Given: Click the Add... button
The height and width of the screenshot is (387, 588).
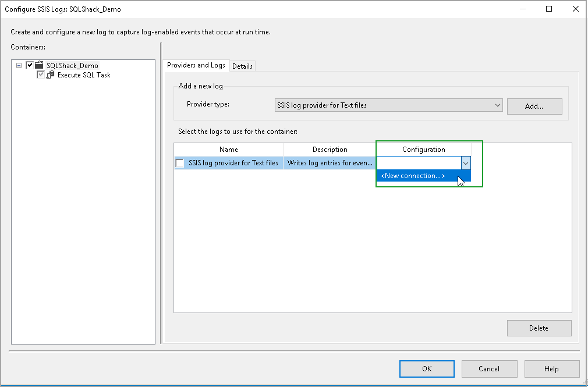Looking at the screenshot, I should [x=534, y=106].
